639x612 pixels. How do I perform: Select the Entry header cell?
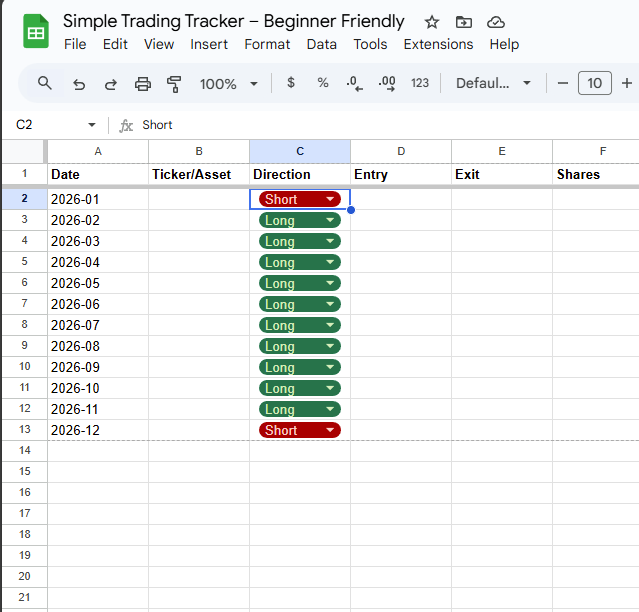pyautogui.click(x=401, y=174)
